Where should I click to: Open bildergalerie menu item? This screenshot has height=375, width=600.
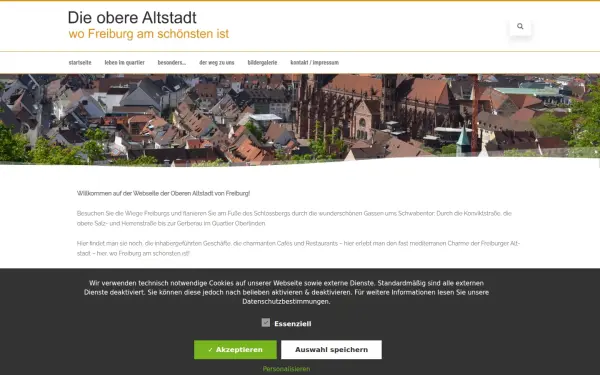pos(262,62)
